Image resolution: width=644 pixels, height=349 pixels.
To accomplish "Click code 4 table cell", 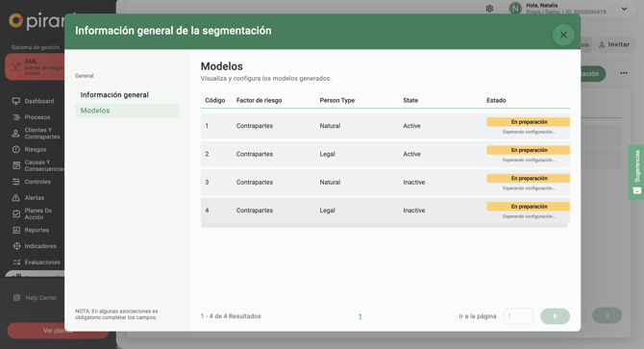I will 207,211.
